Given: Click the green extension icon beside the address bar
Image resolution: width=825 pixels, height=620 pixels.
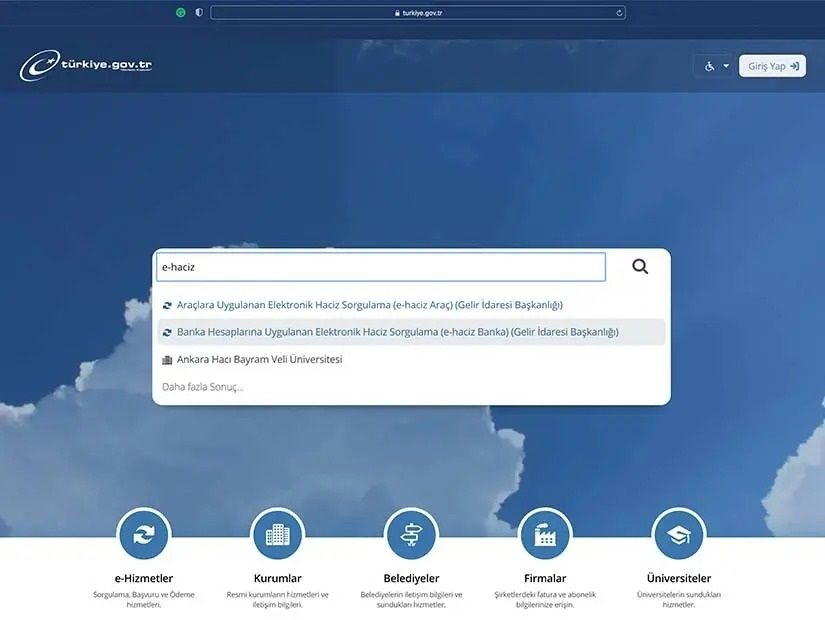Looking at the screenshot, I should 180,13.
